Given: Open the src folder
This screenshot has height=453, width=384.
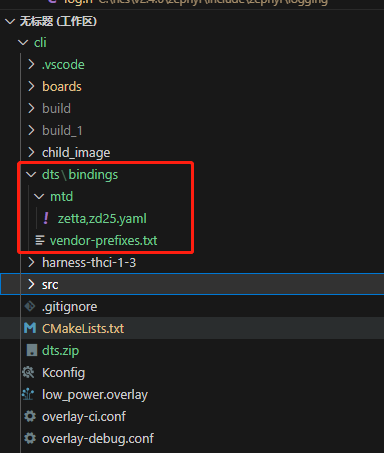Looking at the screenshot, I should coord(50,285).
